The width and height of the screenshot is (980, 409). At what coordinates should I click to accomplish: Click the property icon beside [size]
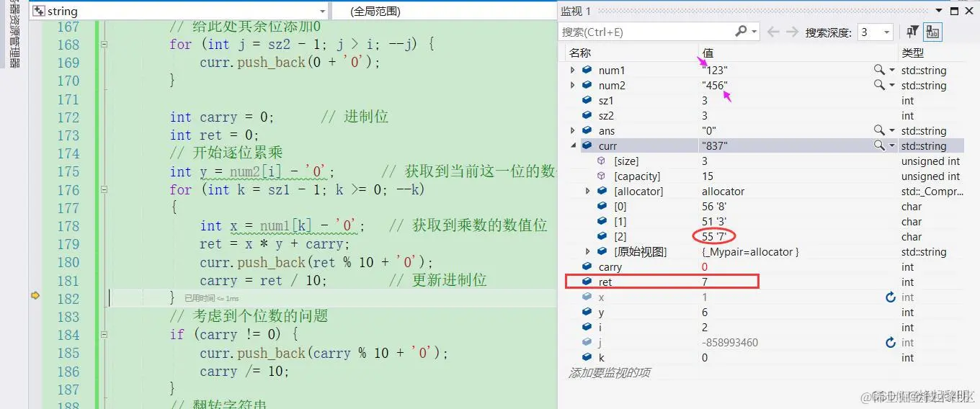coord(601,161)
